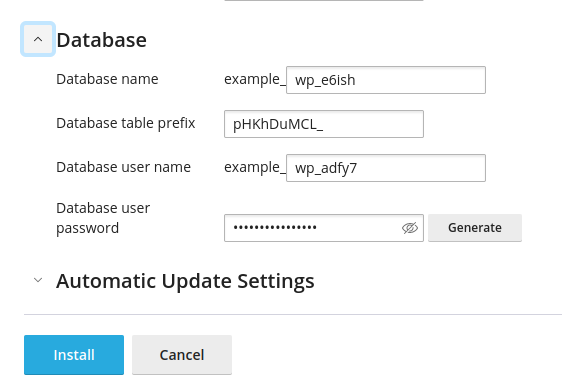Cancel the installation dialog

pyautogui.click(x=182, y=355)
